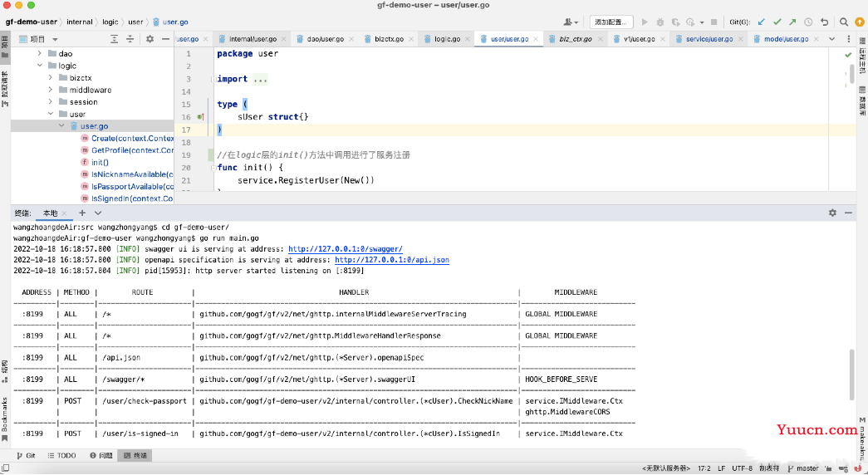Click the Stop square icon

714,22
